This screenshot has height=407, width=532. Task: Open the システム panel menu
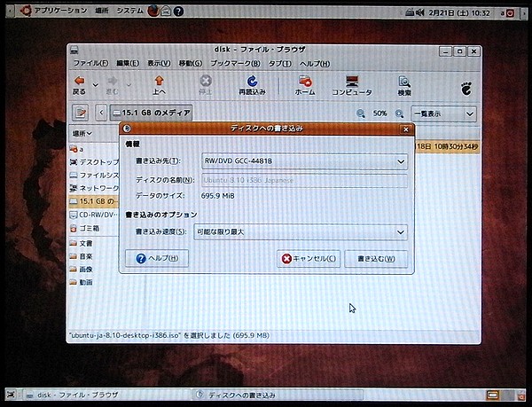point(130,11)
